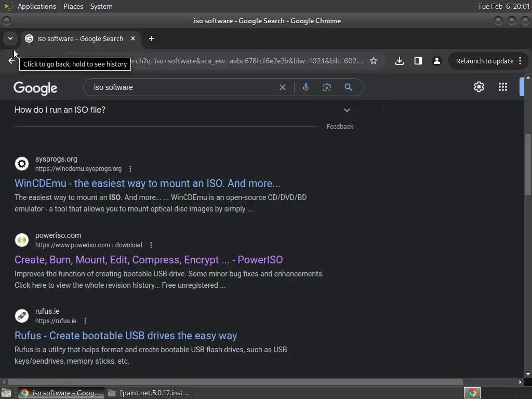Bookmark this page with the star icon
The width and height of the screenshot is (532, 399).
pyautogui.click(x=374, y=61)
